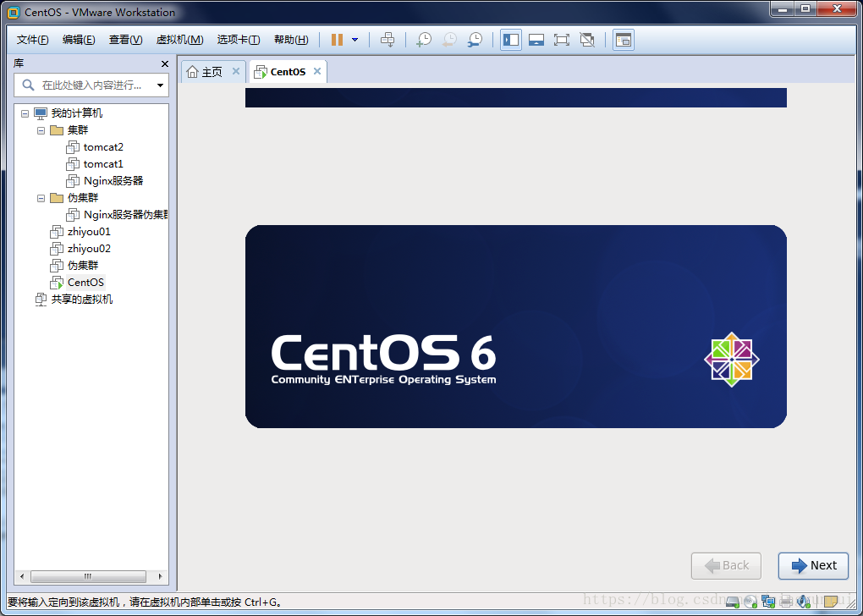This screenshot has height=616, width=863.
Task: Click the Next button in the installer
Action: point(813,566)
